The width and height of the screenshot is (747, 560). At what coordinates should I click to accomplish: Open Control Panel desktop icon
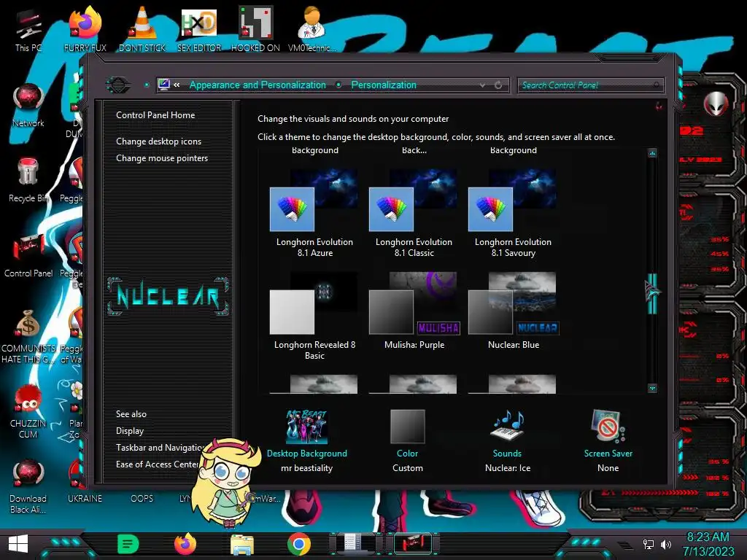coord(28,255)
